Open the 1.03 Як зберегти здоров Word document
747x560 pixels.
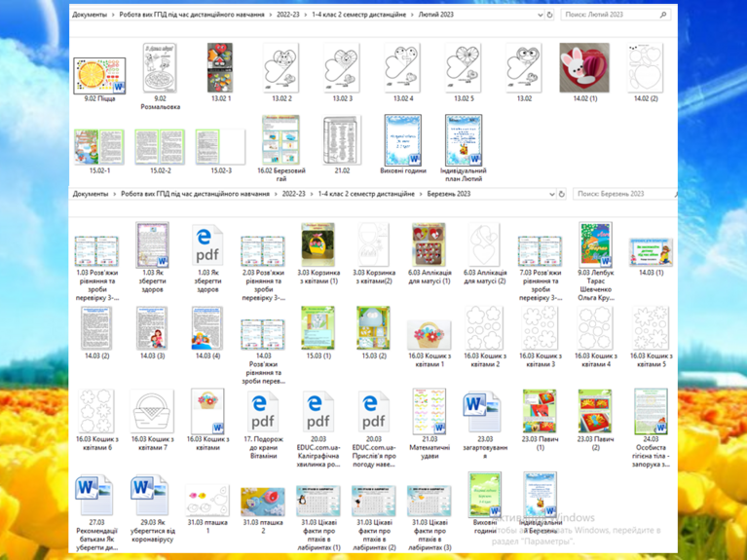click(x=153, y=244)
